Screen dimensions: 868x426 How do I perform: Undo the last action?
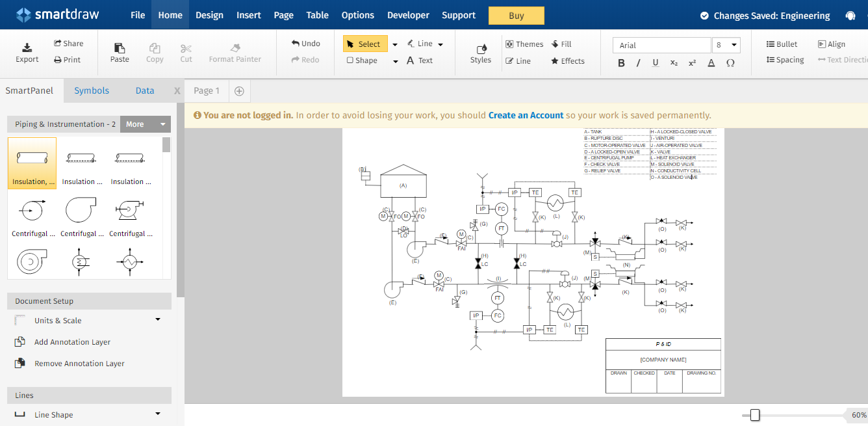pos(306,44)
